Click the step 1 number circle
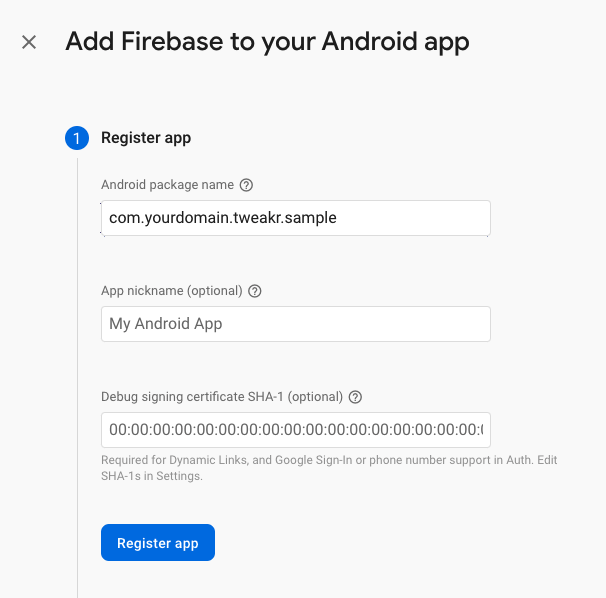Screen dimensions: 606x598 tap(77, 138)
